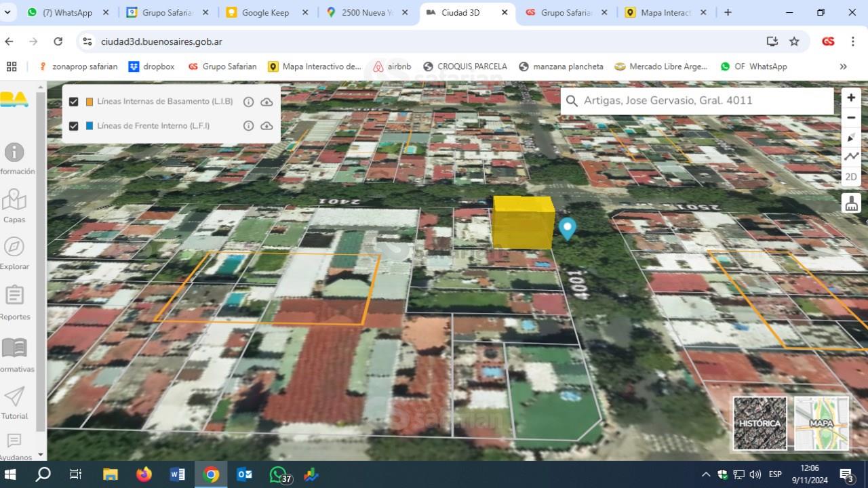Open the tab search dropdown arrow
The image size is (868, 488).
point(8,12)
